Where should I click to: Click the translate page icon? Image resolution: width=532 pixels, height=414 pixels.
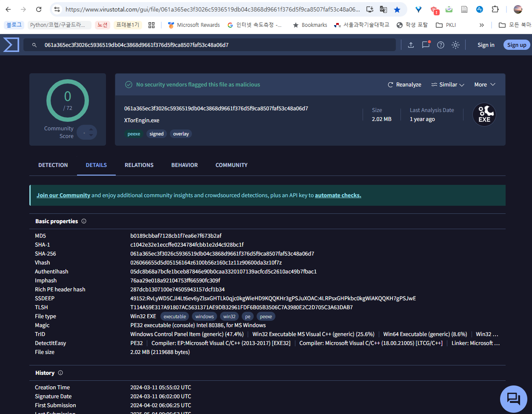[x=383, y=9]
